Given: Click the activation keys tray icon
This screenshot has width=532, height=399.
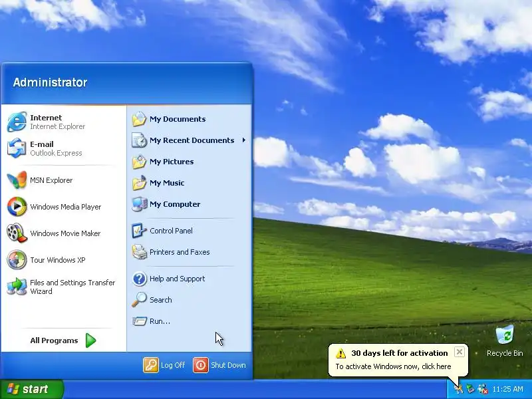Looking at the screenshot, I should point(458,389).
